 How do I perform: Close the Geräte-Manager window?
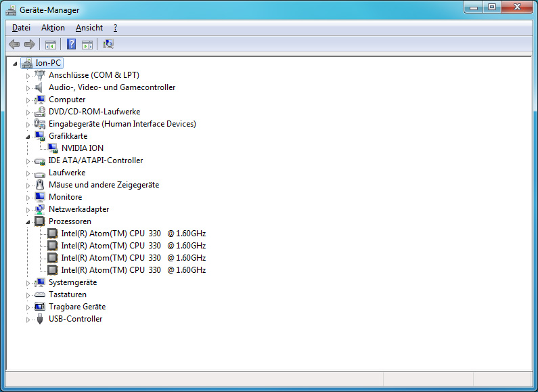pyautogui.click(x=518, y=7)
